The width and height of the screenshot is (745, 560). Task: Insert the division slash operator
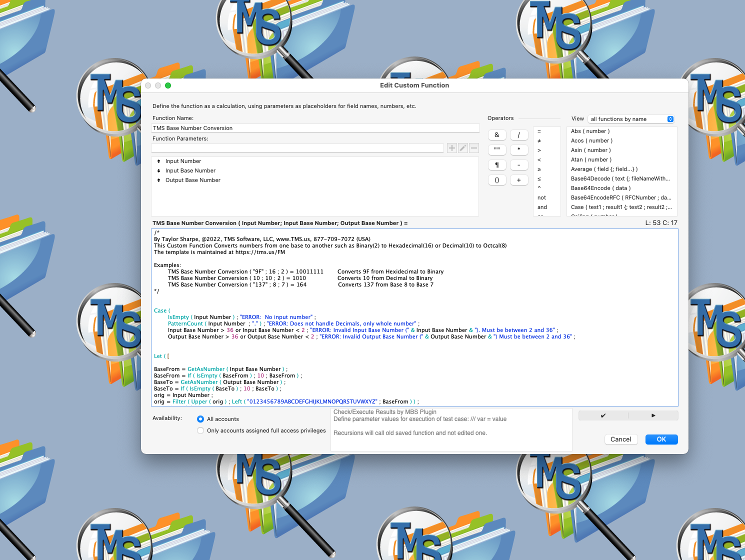click(x=519, y=135)
